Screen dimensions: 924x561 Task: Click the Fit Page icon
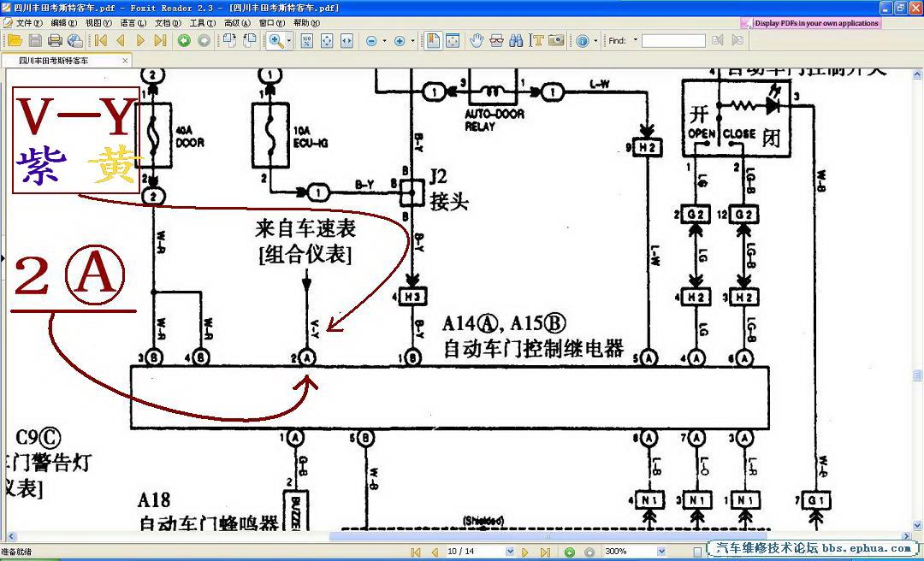coord(327,41)
